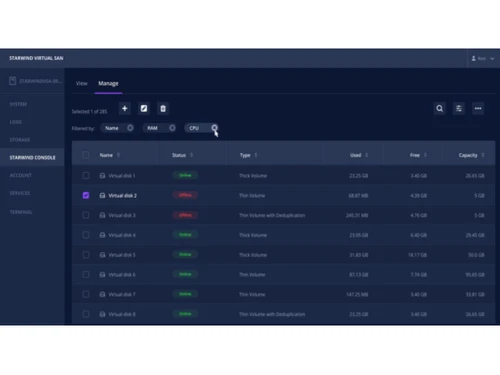Screen dimensions: 500x375
Task: Sort by the Capacity column arrows
Action: (x=483, y=155)
